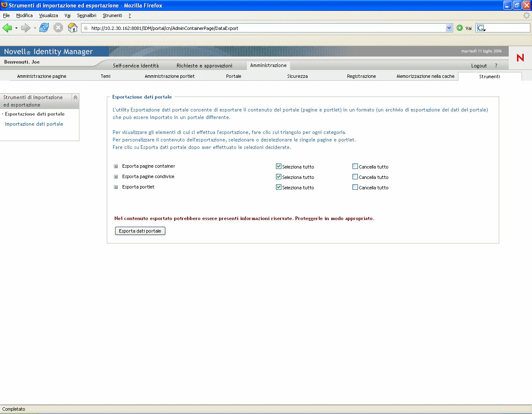Click the ? help link beside Logout
Screen dimensions: 532x414
(x=496, y=66)
